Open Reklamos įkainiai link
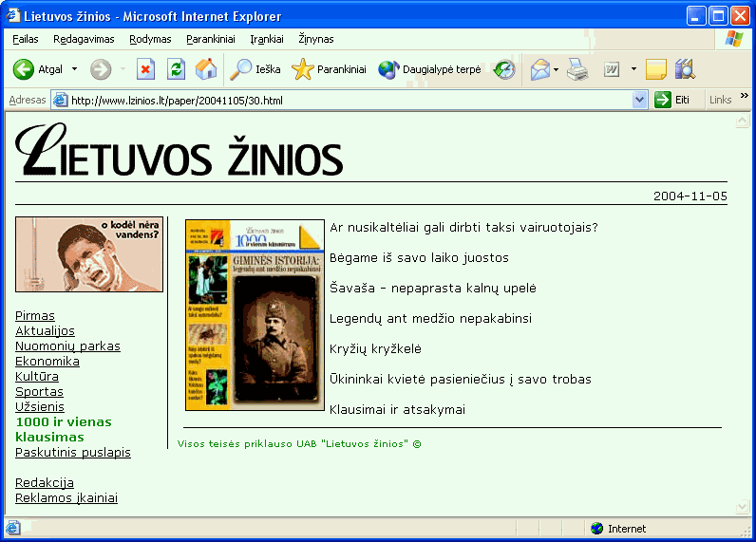756x542 pixels. pos(66,497)
